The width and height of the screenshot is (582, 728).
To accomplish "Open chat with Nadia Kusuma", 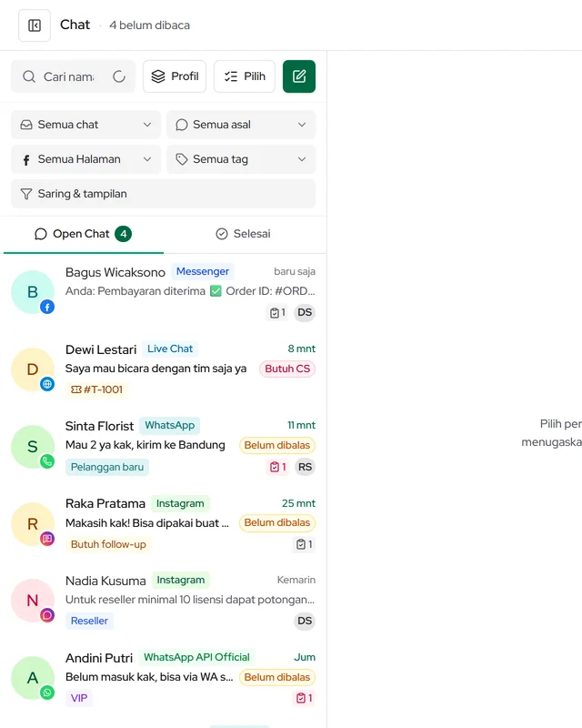I will pos(164,601).
